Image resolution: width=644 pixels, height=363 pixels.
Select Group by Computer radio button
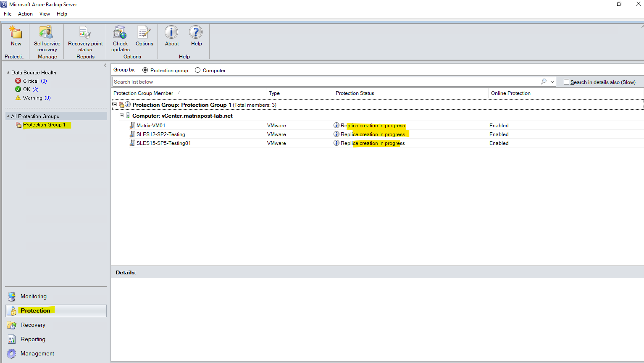pyautogui.click(x=197, y=70)
